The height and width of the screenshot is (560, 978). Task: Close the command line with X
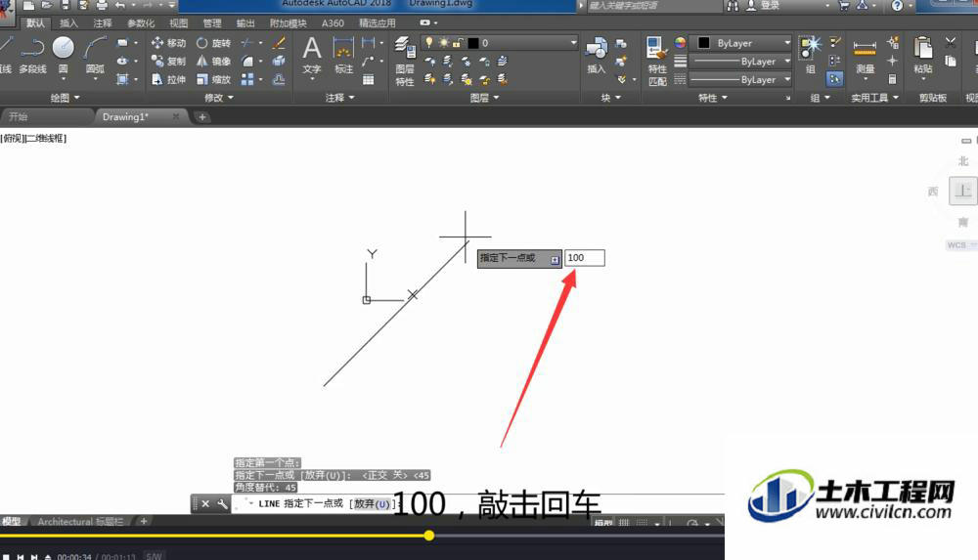[205, 504]
